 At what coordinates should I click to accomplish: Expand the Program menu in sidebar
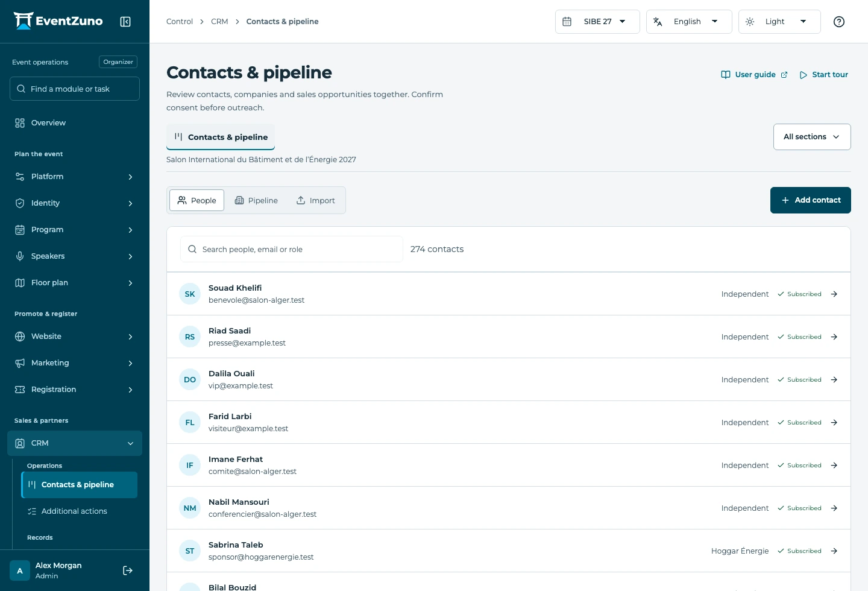click(75, 230)
